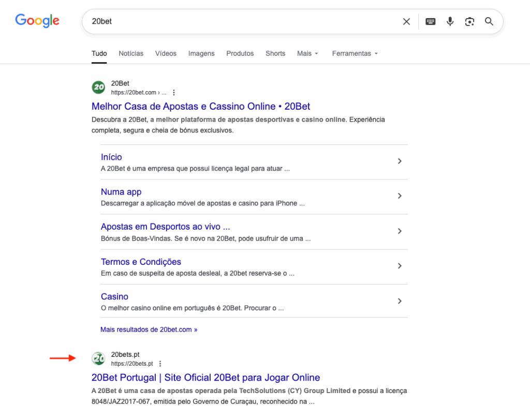Click the Google logo
This screenshot has width=530, height=420.
[x=37, y=21]
